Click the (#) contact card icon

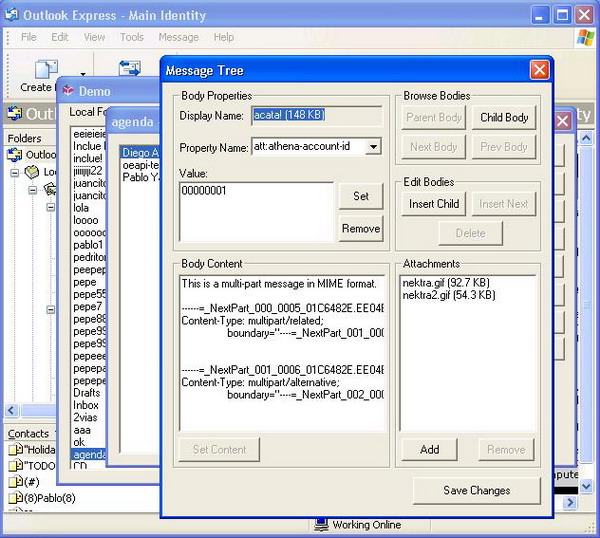click(x=15, y=482)
